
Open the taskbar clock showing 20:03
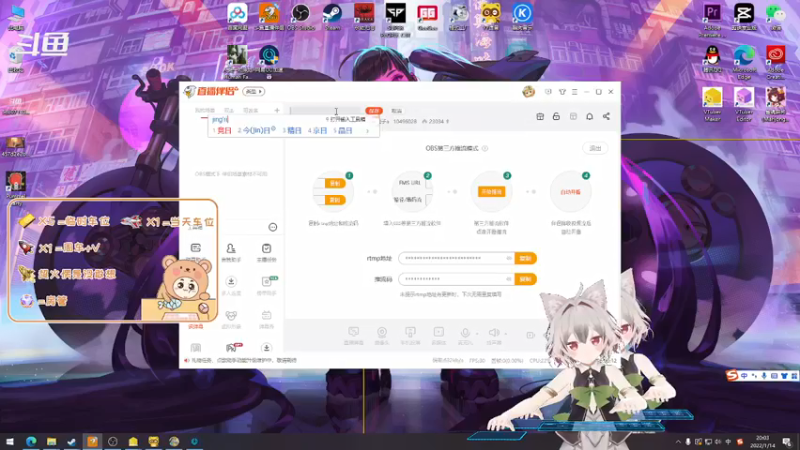(x=763, y=442)
